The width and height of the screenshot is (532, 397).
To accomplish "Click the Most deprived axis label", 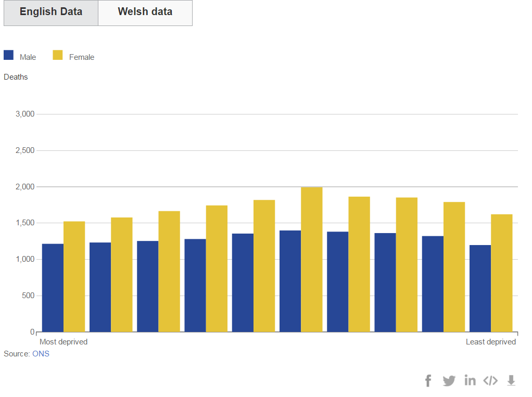I will pos(64,342).
